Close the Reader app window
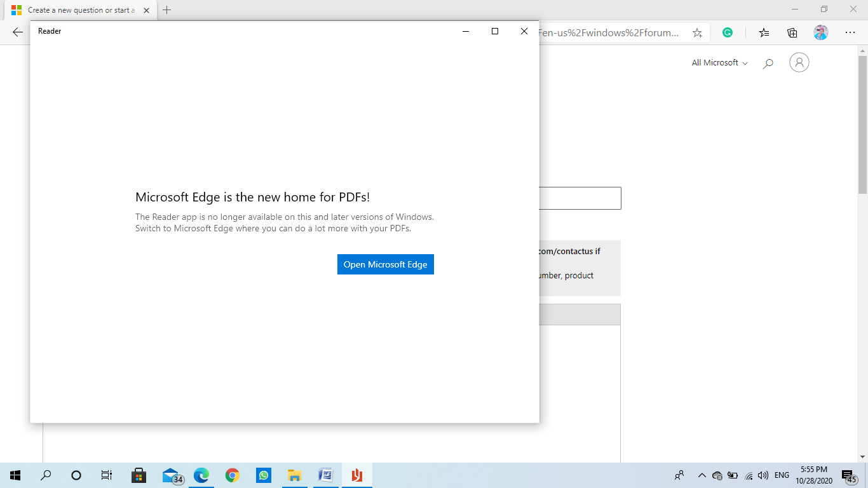Image resolution: width=868 pixels, height=488 pixels. point(524,31)
